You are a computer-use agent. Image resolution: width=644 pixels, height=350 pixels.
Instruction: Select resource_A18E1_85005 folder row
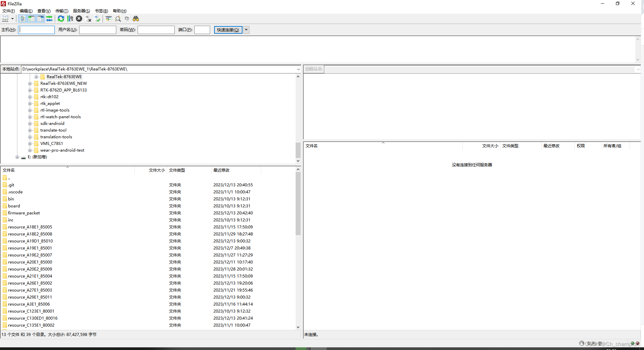click(x=148, y=227)
